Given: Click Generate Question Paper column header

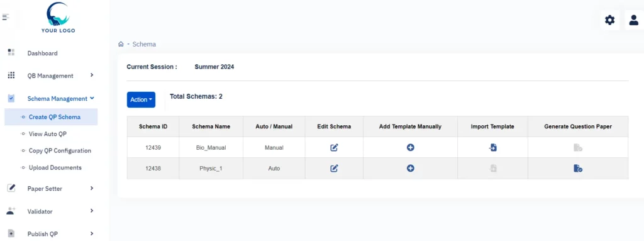Looking at the screenshot, I should pos(578,126).
